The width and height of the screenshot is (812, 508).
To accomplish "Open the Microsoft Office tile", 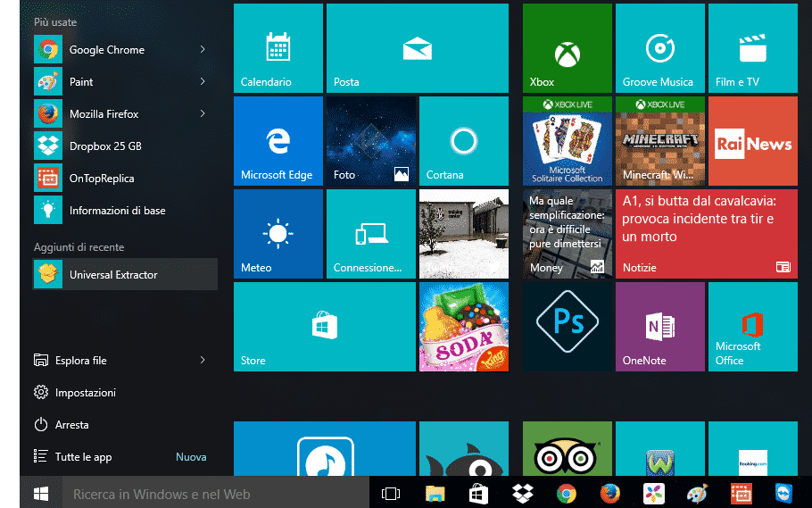I will pyautogui.click(x=752, y=327).
